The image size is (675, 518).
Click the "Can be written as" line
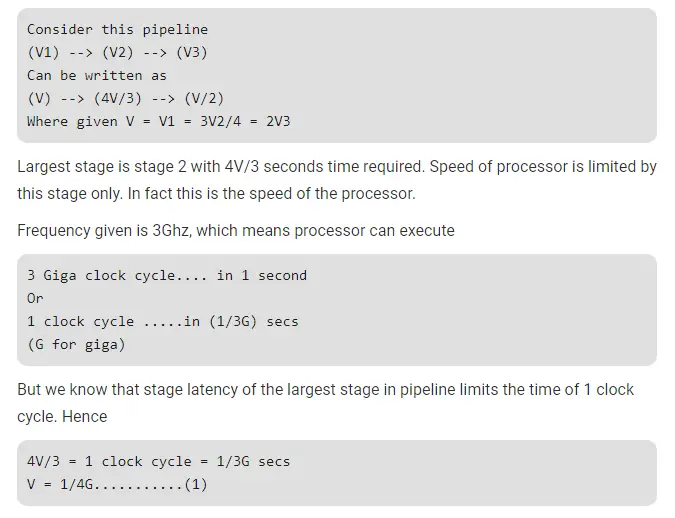(x=97, y=75)
